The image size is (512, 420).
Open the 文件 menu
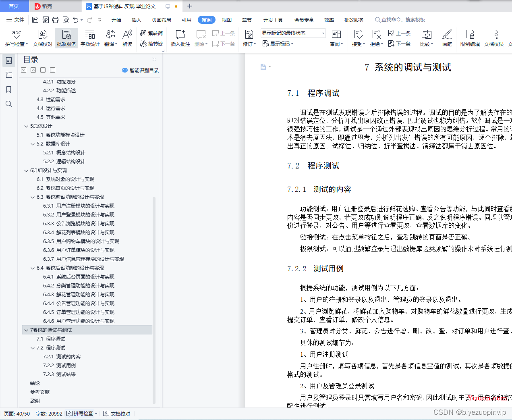coord(15,20)
